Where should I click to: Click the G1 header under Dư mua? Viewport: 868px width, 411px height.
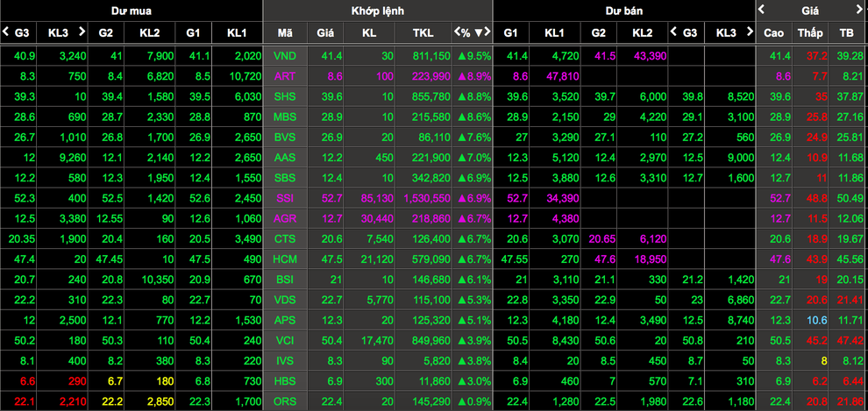point(193,33)
